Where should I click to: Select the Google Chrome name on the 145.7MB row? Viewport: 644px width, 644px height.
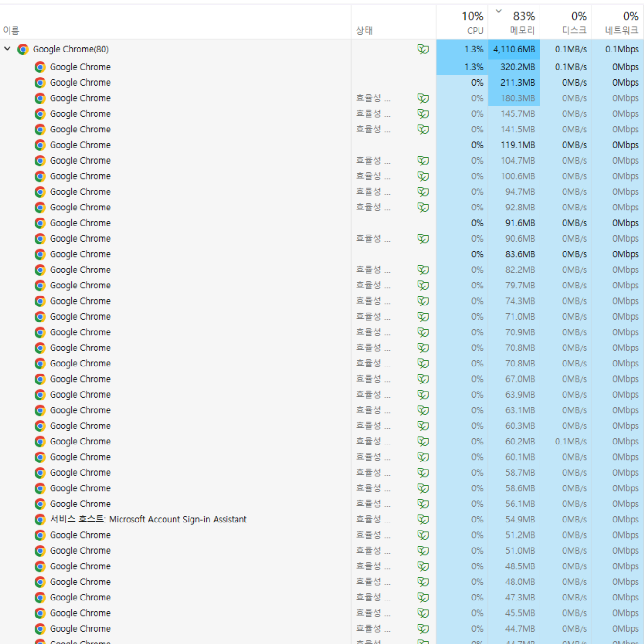[x=80, y=114]
